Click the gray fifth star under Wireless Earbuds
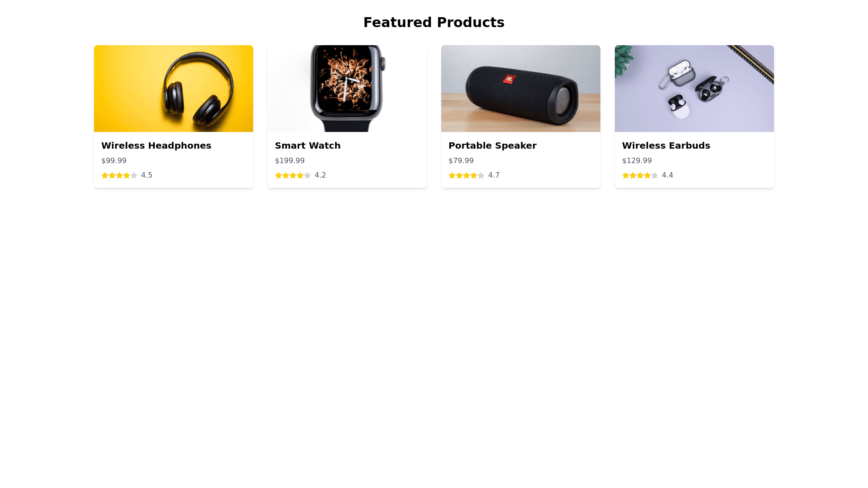The width and height of the screenshot is (868, 488). [655, 175]
